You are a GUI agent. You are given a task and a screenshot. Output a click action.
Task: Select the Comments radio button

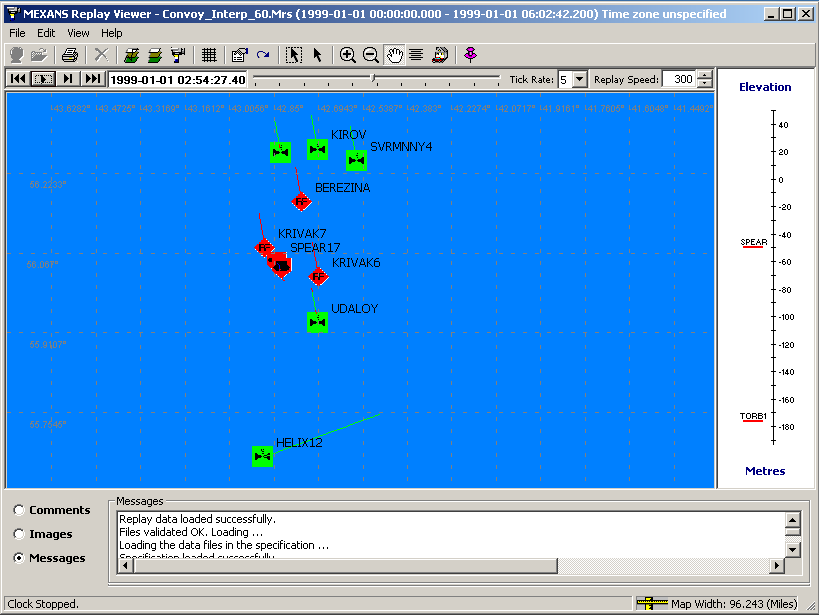[x=19, y=509]
